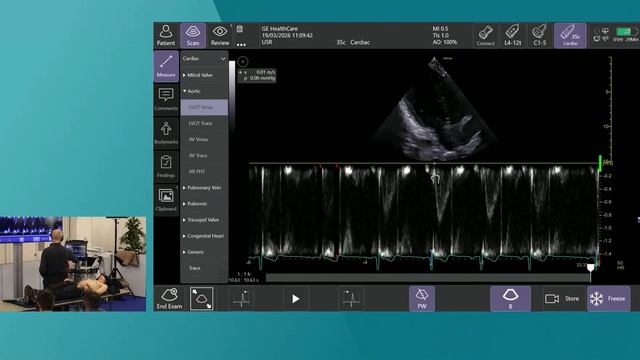Step to previous heart cycle
This screenshot has height=360, width=640.
(242, 298)
